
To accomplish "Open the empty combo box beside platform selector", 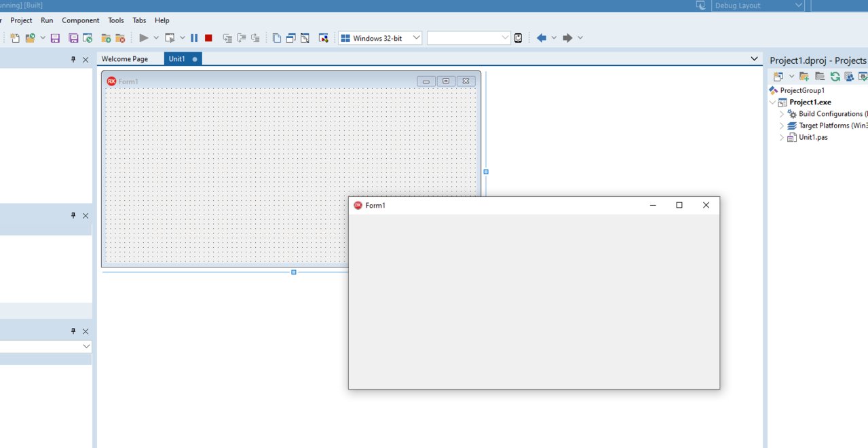I will tap(468, 38).
